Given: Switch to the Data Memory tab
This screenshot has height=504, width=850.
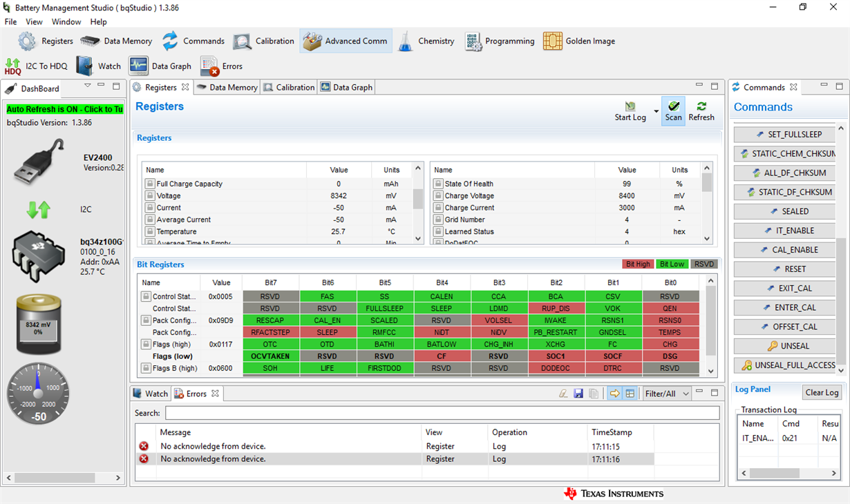Looking at the screenshot, I should point(227,88).
